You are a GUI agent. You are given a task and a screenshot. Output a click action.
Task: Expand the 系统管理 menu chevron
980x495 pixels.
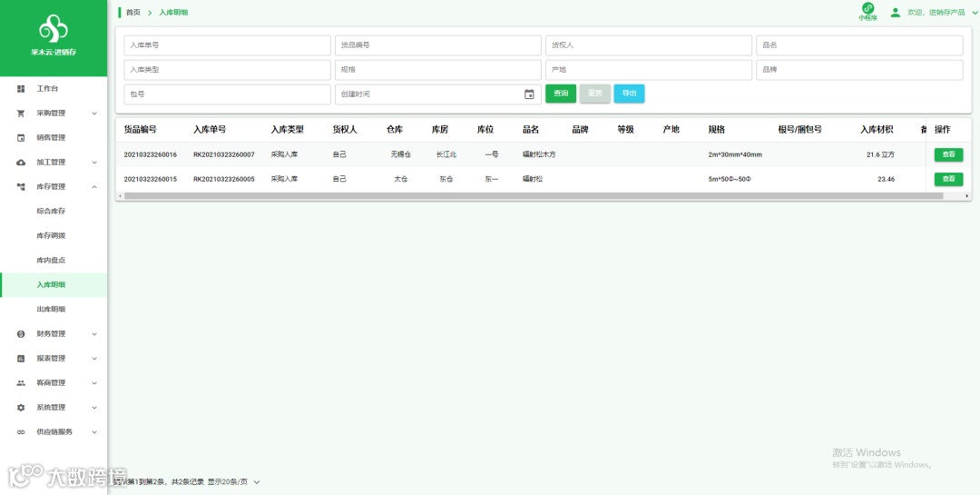[94, 408]
